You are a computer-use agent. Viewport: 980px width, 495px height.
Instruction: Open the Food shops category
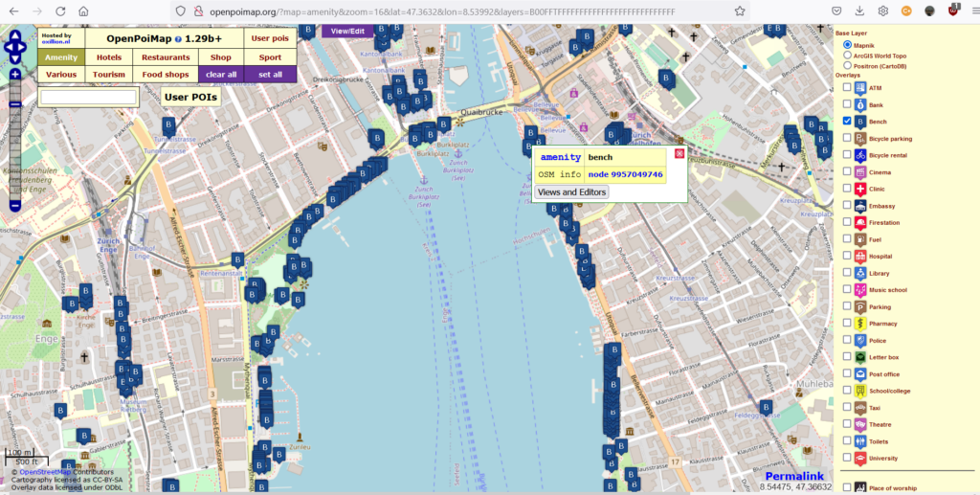(166, 75)
